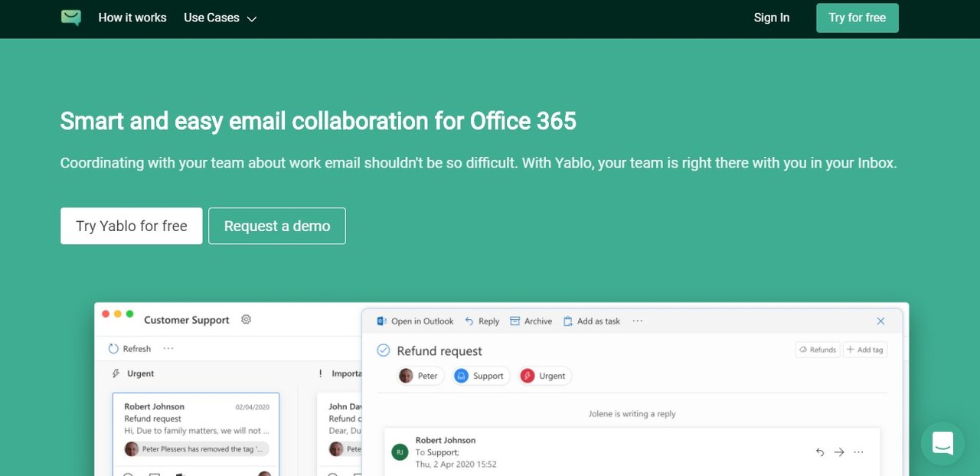
Task: Click the Try Yablo for free button
Action: [x=132, y=226]
